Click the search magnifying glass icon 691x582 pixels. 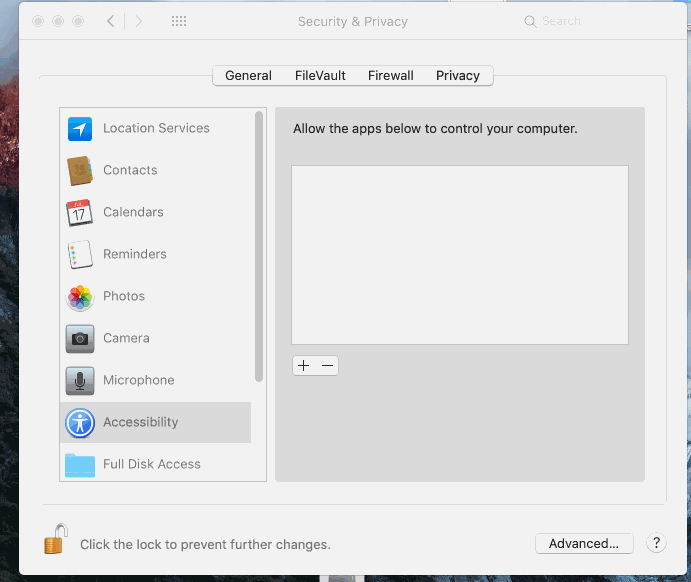(x=530, y=21)
